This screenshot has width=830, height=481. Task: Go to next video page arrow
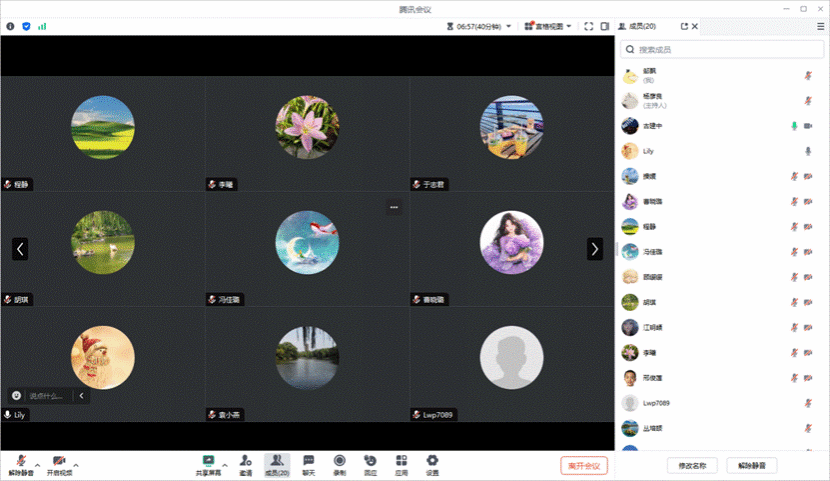pyautogui.click(x=594, y=249)
